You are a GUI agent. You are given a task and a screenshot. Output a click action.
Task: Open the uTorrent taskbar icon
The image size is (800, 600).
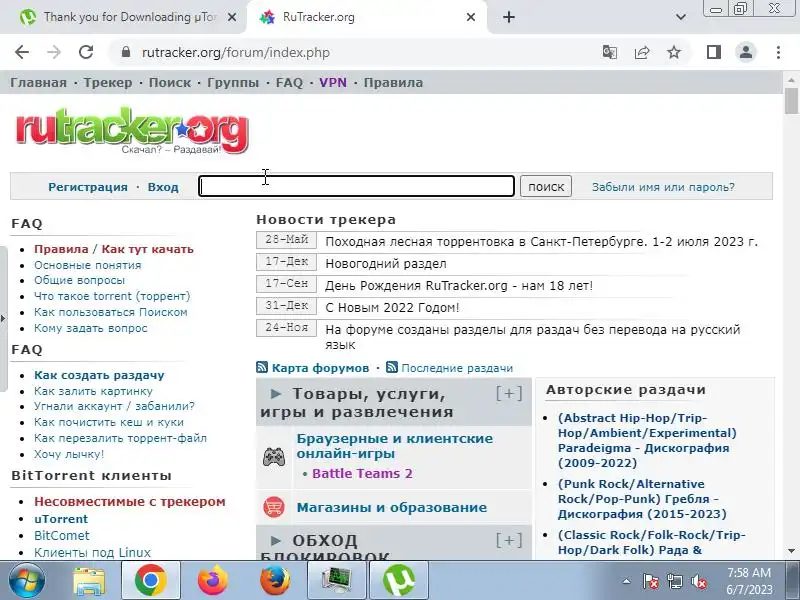[x=398, y=581]
